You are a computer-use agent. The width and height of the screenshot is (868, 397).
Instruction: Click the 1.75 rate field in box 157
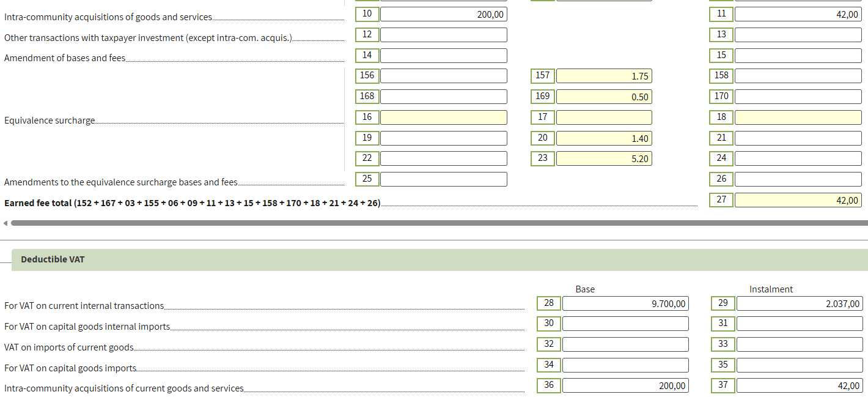click(x=604, y=76)
